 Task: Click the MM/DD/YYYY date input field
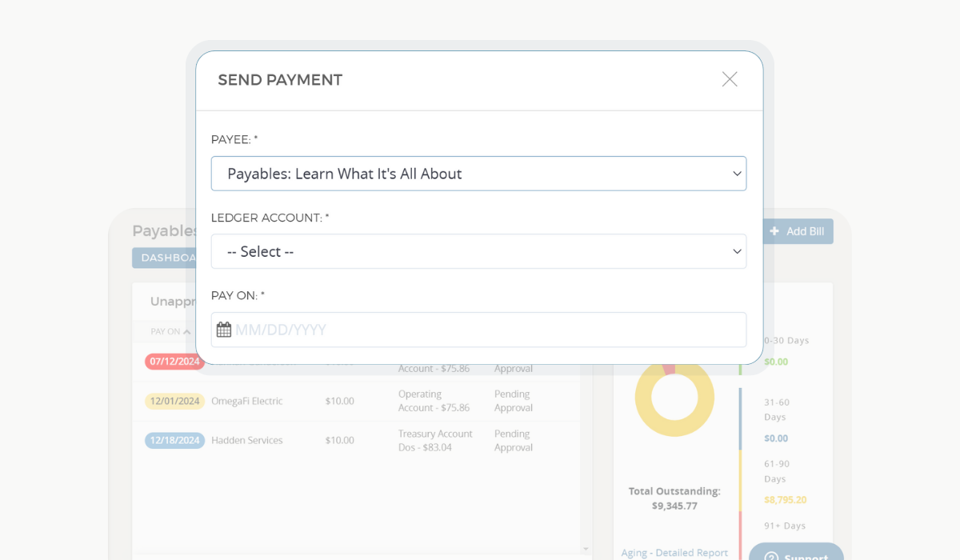coord(478,329)
